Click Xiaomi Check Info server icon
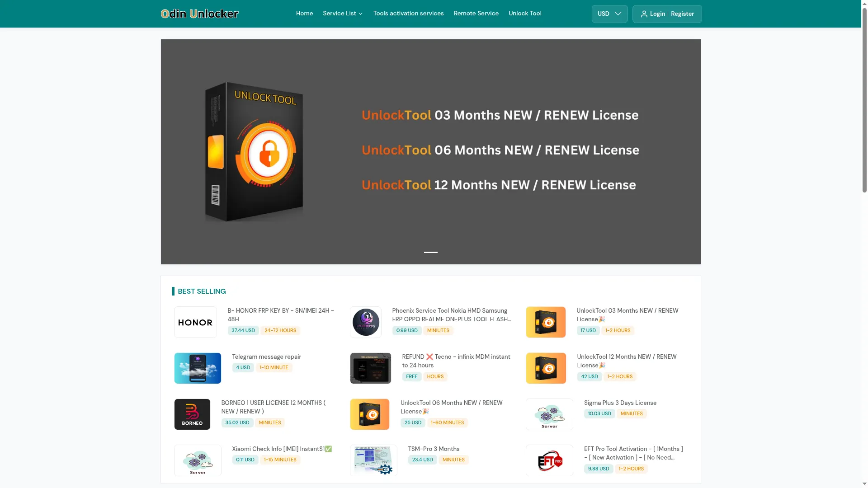Screen dimensions: 868x488 point(198,460)
